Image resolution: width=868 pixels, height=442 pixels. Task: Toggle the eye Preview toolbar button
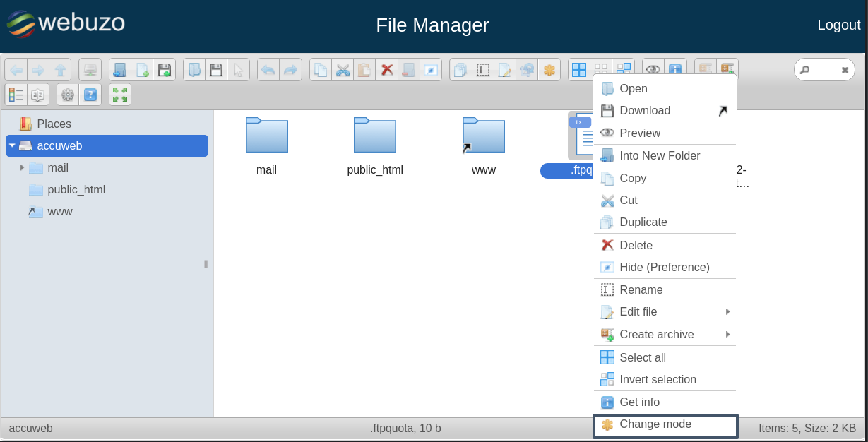(x=653, y=70)
